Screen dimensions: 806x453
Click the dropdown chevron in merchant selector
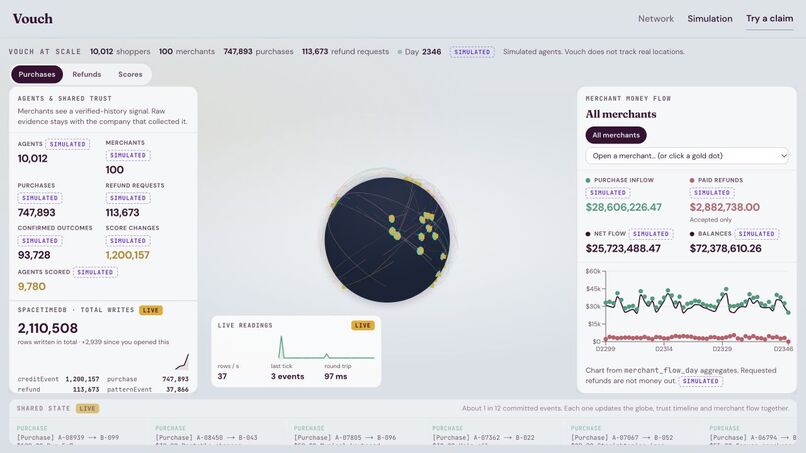783,156
